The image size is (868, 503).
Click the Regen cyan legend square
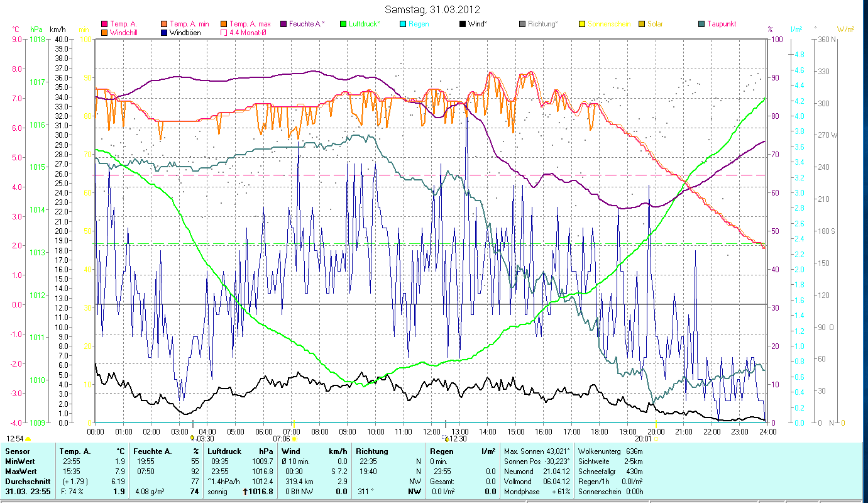pyautogui.click(x=402, y=24)
